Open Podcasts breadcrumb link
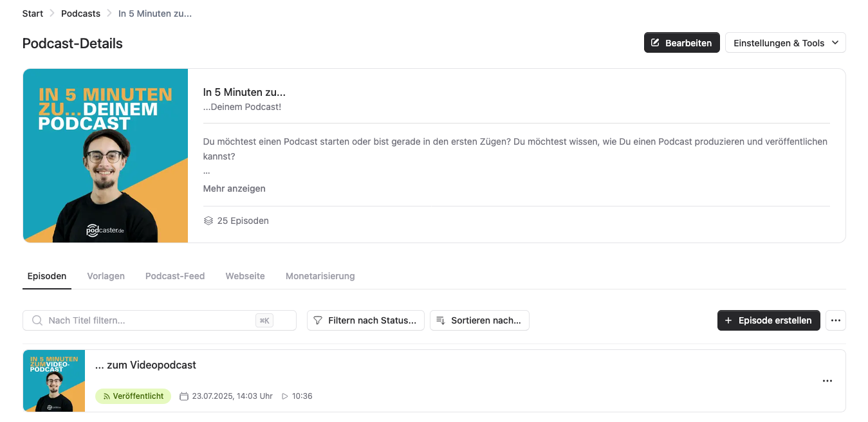Viewport: 868px width, 422px height. pos(80,14)
